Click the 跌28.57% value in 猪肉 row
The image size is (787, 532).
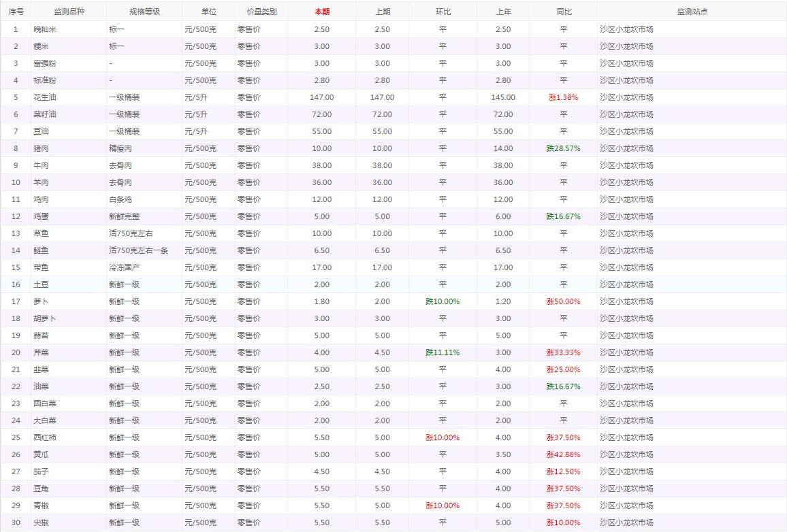point(563,148)
